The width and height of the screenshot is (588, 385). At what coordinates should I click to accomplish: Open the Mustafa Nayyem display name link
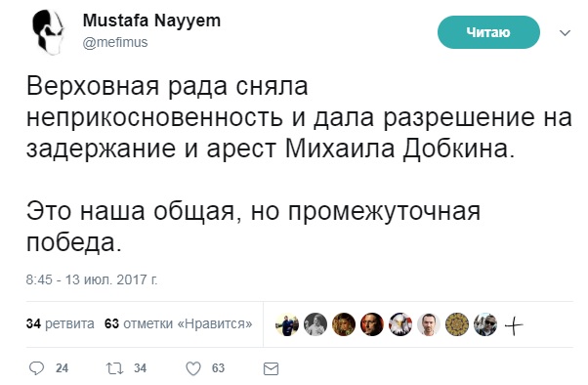(151, 21)
